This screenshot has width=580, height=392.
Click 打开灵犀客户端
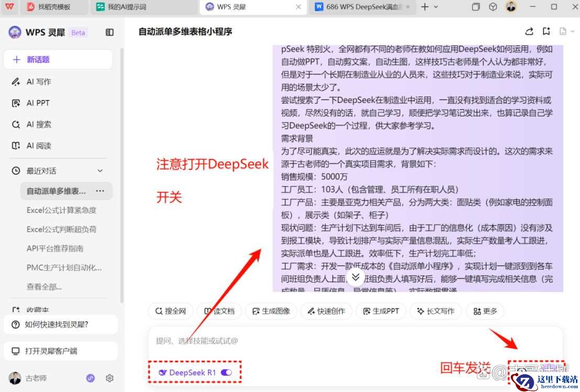[x=61, y=351]
